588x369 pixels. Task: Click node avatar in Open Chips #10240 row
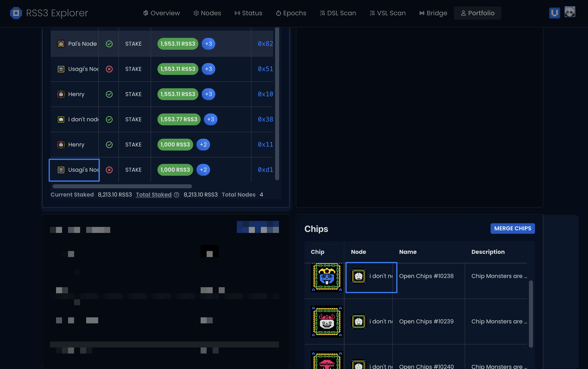(x=359, y=364)
